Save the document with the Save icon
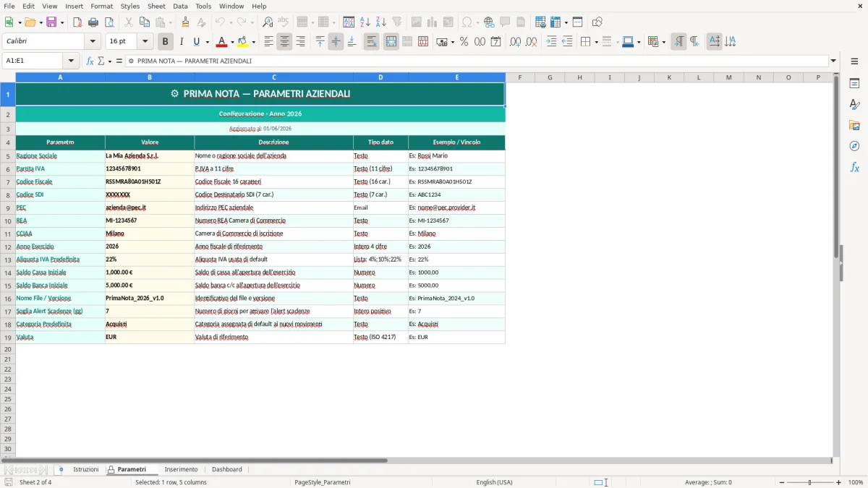Screen dimensions: 868x488 (51, 22)
